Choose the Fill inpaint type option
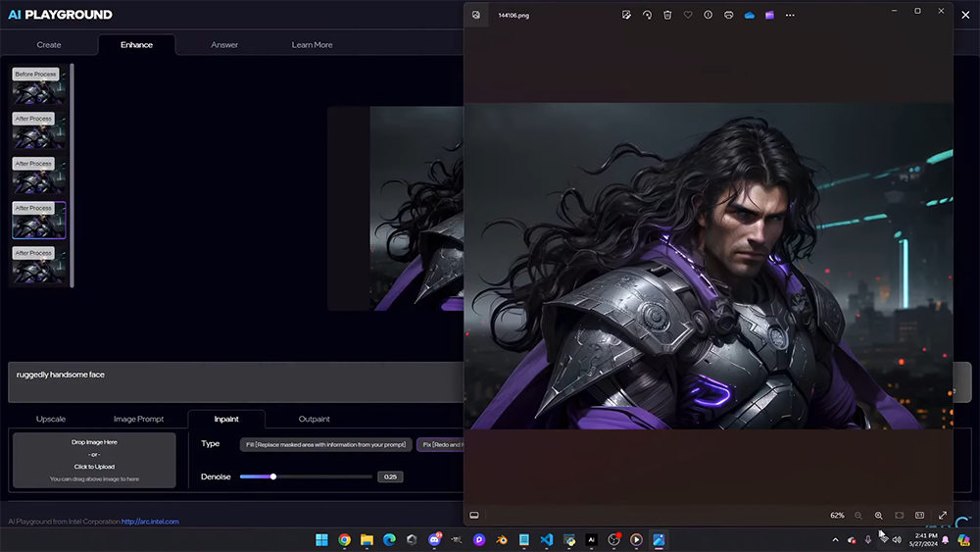 pos(325,444)
